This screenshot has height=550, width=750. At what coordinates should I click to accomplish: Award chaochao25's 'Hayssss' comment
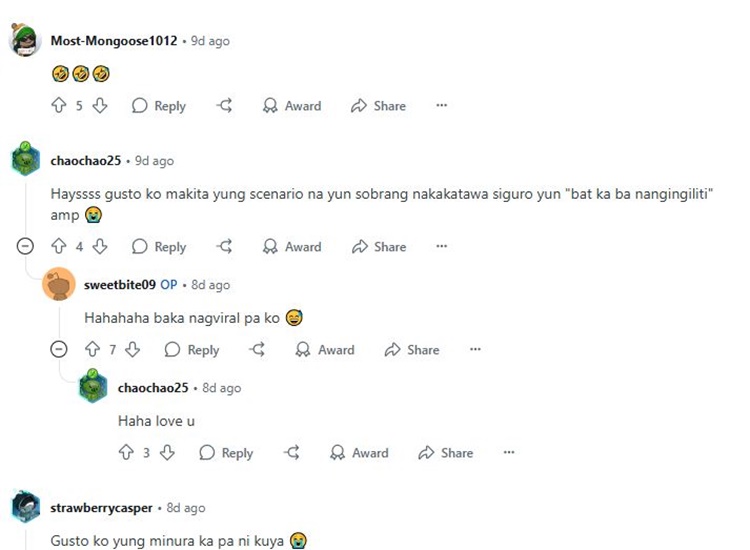[292, 246]
